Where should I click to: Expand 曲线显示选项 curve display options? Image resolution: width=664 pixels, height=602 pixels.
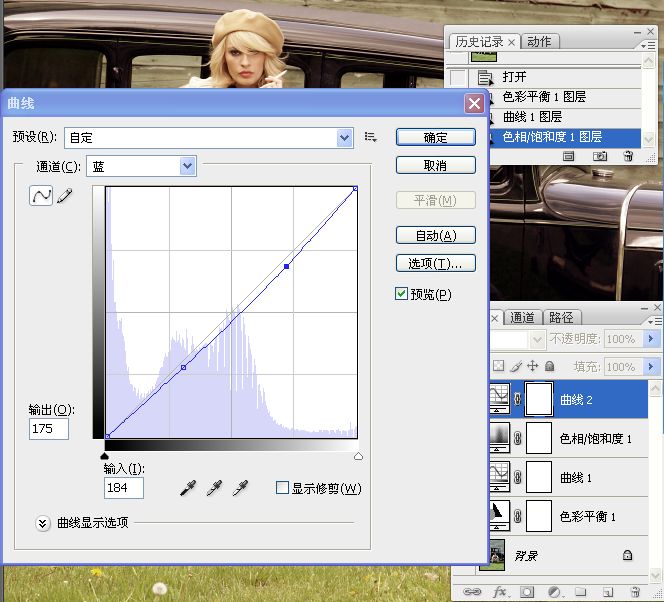[43, 522]
